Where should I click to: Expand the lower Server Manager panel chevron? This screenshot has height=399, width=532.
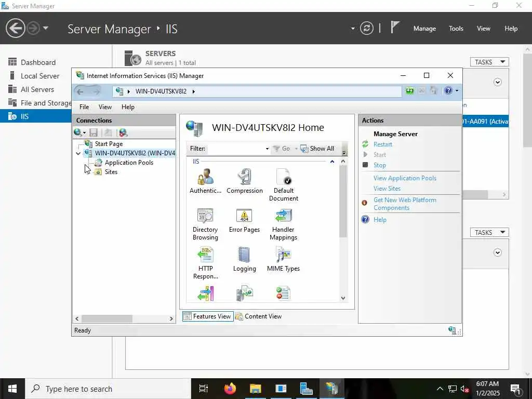tap(497, 252)
